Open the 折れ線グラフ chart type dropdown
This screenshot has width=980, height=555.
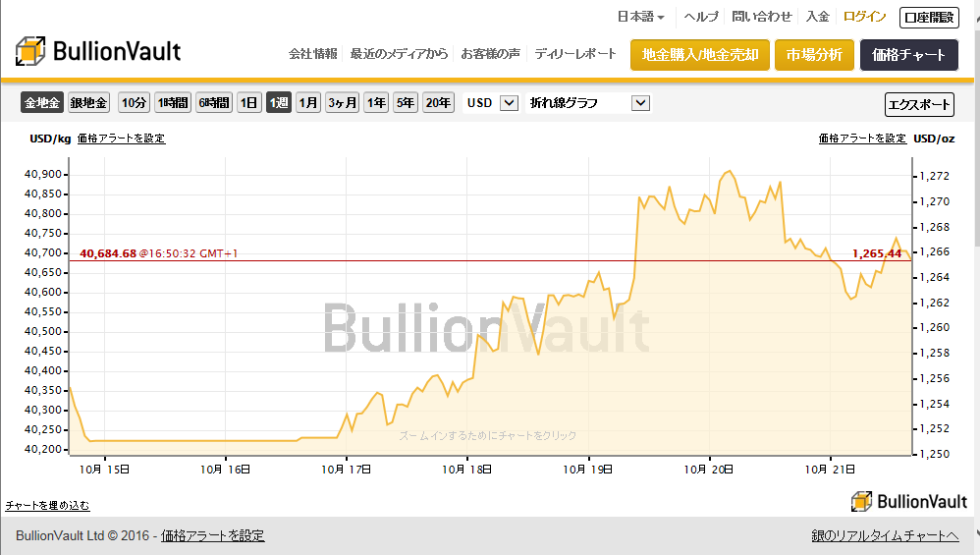(587, 102)
